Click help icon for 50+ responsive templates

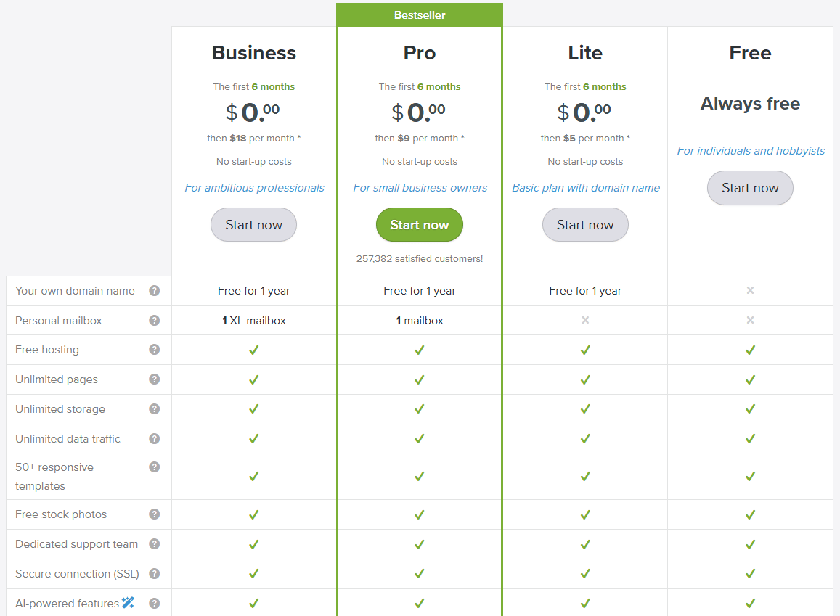[155, 467]
